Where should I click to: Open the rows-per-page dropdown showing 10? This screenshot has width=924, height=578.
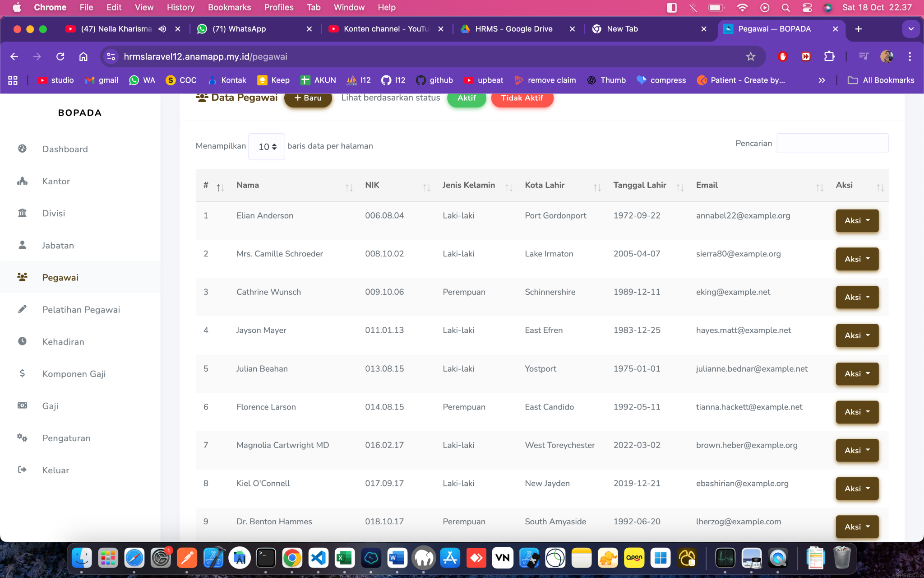[267, 147]
